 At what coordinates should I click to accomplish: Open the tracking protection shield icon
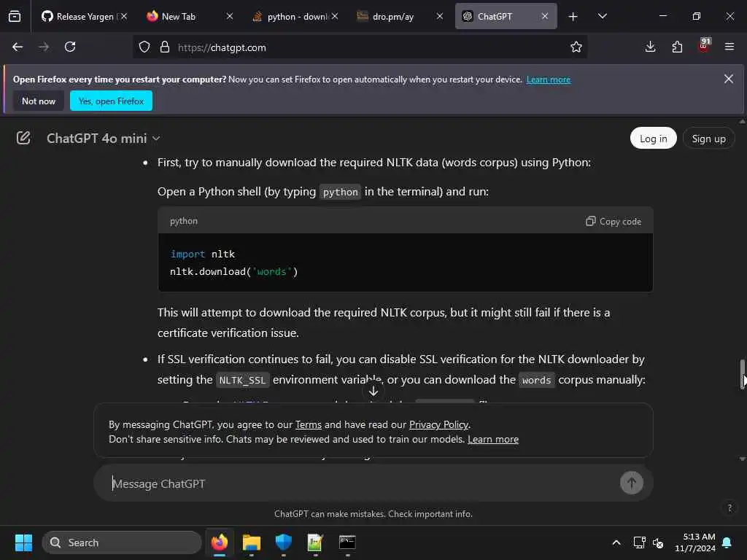tap(144, 47)
